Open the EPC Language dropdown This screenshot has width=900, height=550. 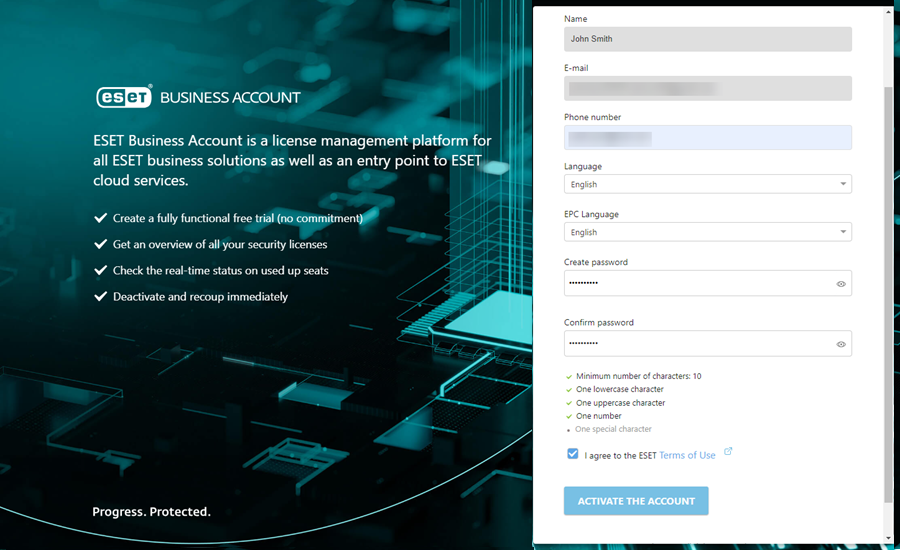point(708,232)
